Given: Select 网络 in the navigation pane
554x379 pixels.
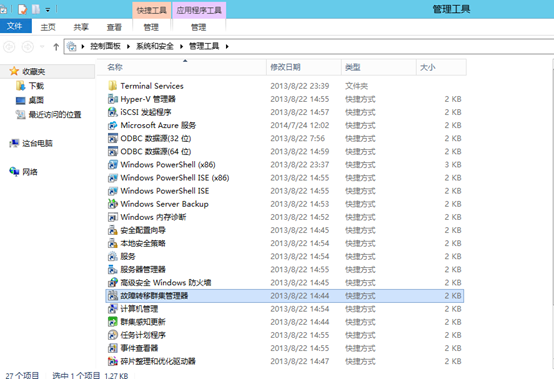Looking at the screenshot, I should (x=30, y=172).
